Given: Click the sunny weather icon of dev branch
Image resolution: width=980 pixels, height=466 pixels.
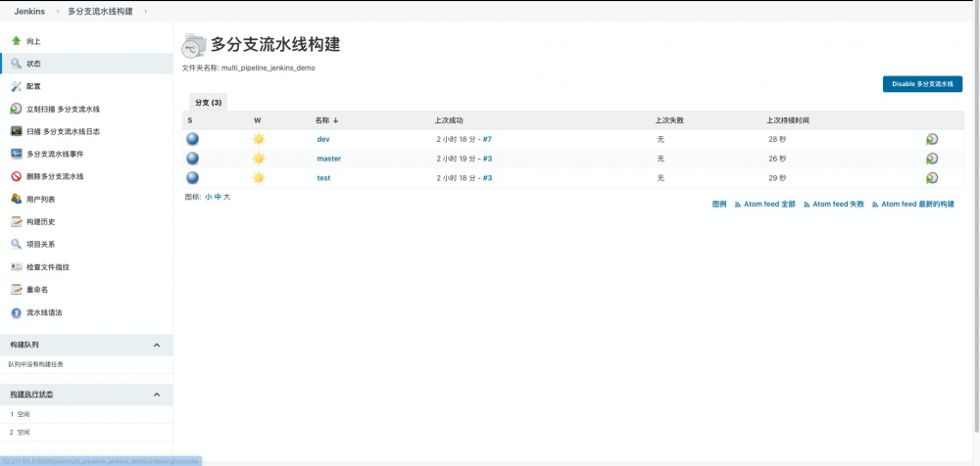Looking at the screenshot, I should [259, 139].
